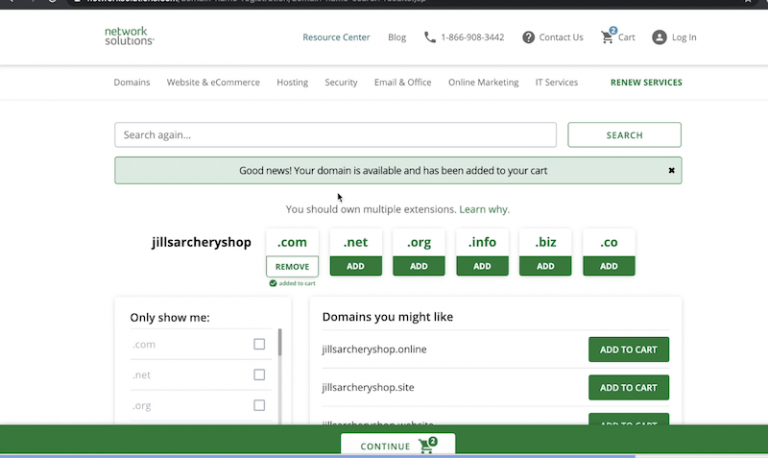Click the Log In text
Image resolution: width=768 pixels, height=458 pixels.
click(684, 37)
